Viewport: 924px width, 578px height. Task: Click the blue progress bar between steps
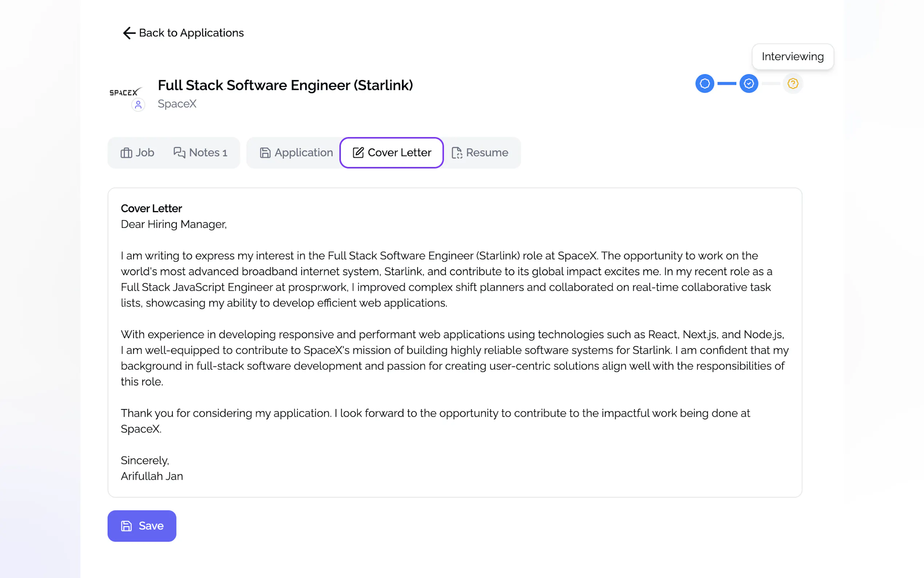coord(726,83)
